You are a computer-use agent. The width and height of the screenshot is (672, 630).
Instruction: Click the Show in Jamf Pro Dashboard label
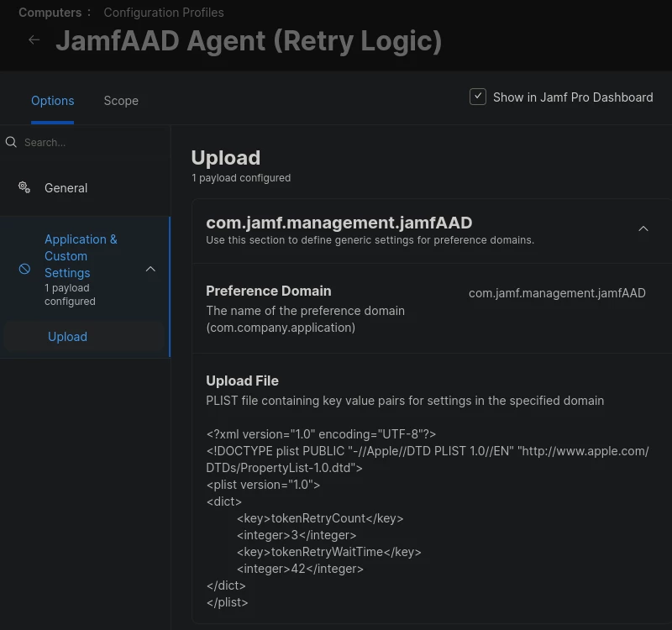pyautogui.click(x=573, y=97)
